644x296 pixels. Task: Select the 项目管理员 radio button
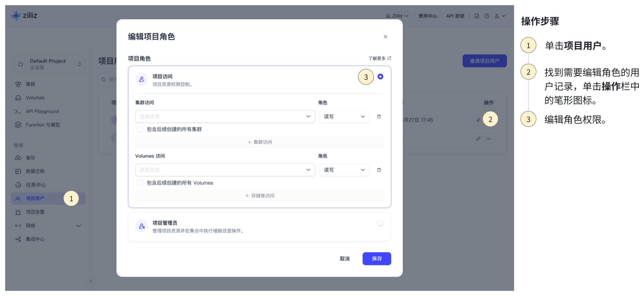tap(380, 223)
